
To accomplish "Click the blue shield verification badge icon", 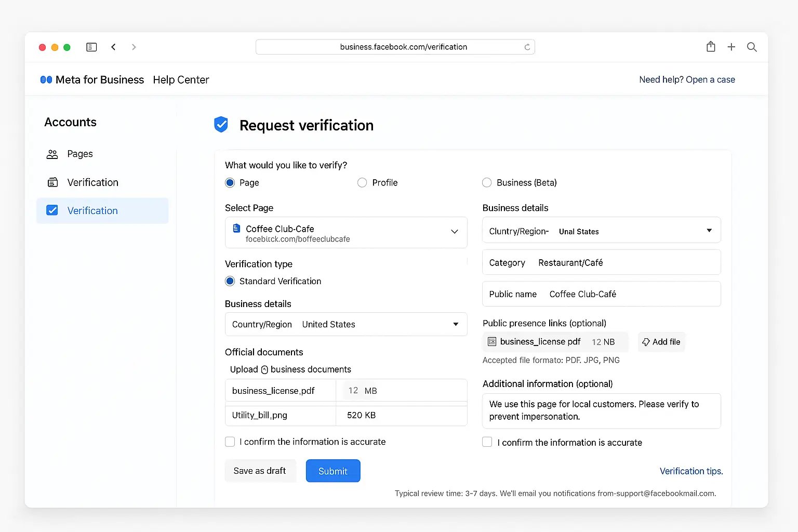I will click(221, 125).
